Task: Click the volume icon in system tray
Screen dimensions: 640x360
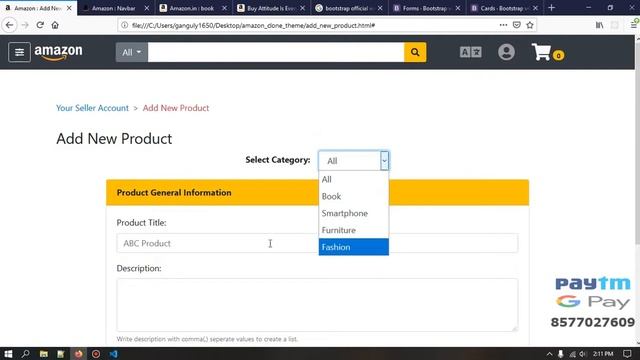Action: pyautogui.click(x=582, y=354)
